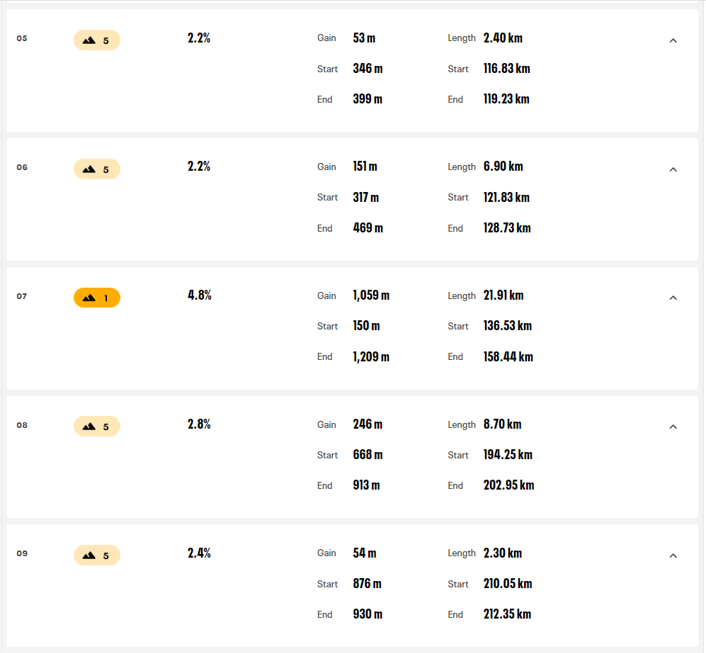Click the 2.8% gradient of climb 08
Screen dimensions: 706x653
pyautogui.click(x=199, y=424)
